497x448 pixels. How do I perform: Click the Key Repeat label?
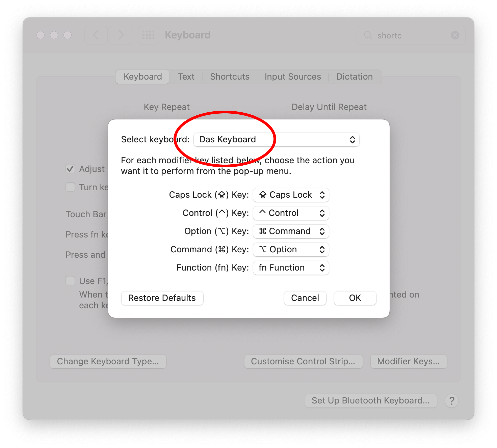167,107
